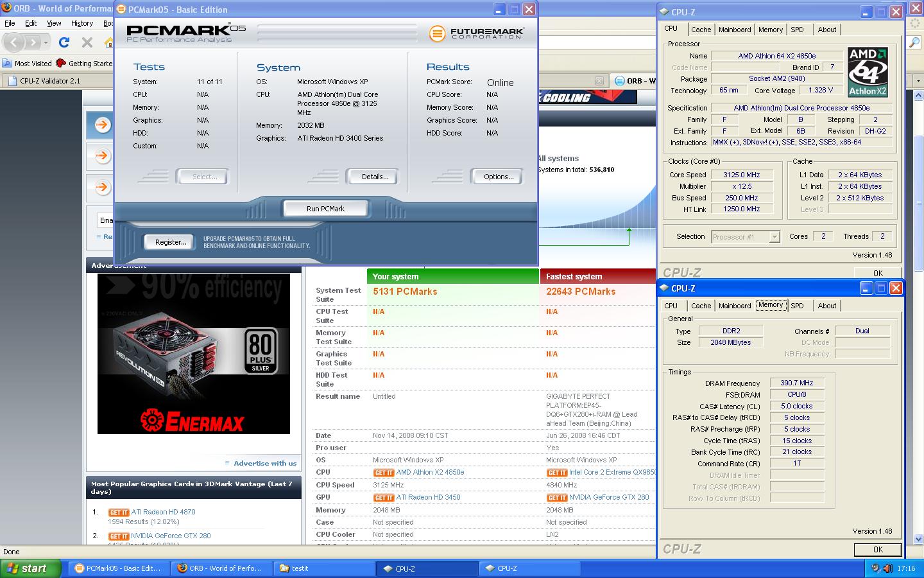Click Run PCMark button
Image resolution: width=924 pixels, height=578 pixels.
coord(325,209)
